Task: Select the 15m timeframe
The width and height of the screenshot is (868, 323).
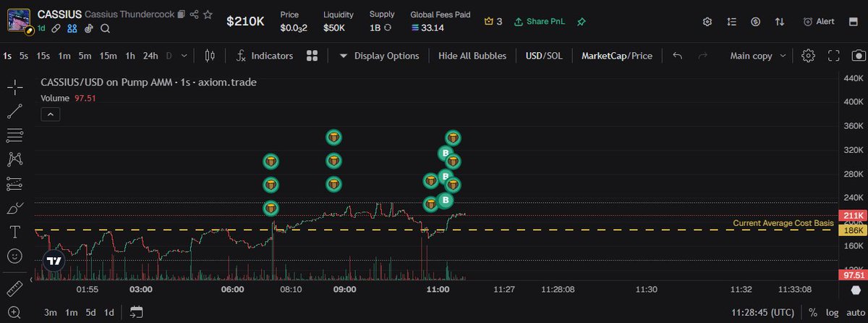Action: coord(109,56)
